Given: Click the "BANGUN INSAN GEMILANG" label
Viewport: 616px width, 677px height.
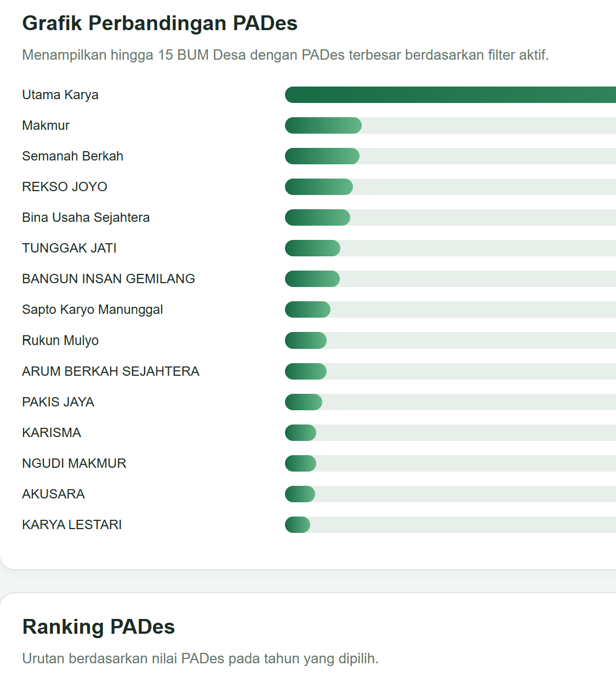Looking at the screenshot, I should point(109,279).
